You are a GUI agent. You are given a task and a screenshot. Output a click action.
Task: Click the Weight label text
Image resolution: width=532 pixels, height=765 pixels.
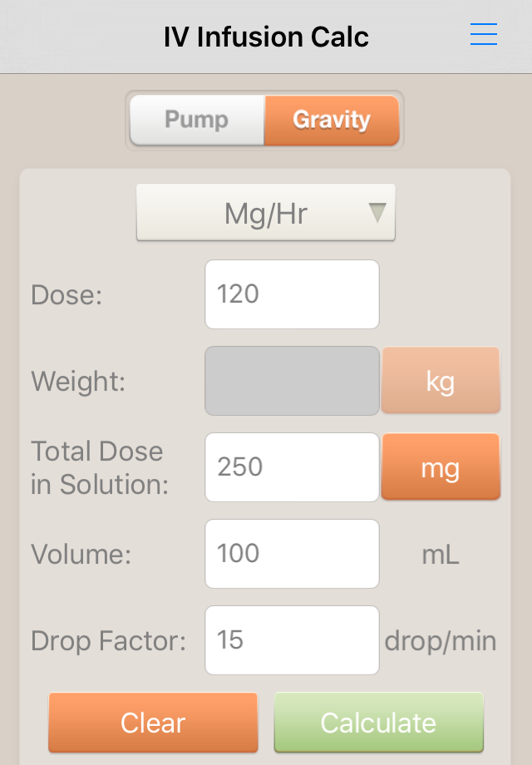coord(78,381)
